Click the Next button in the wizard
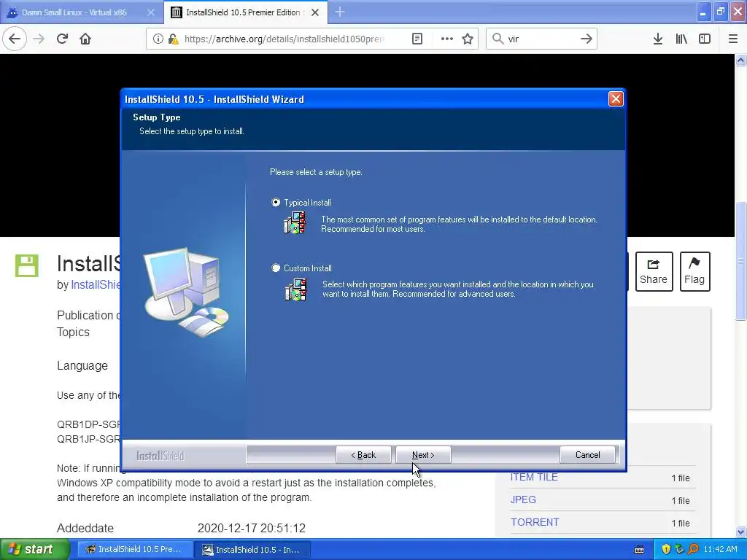This screenshot has width=747, height=560. point(423,455)
